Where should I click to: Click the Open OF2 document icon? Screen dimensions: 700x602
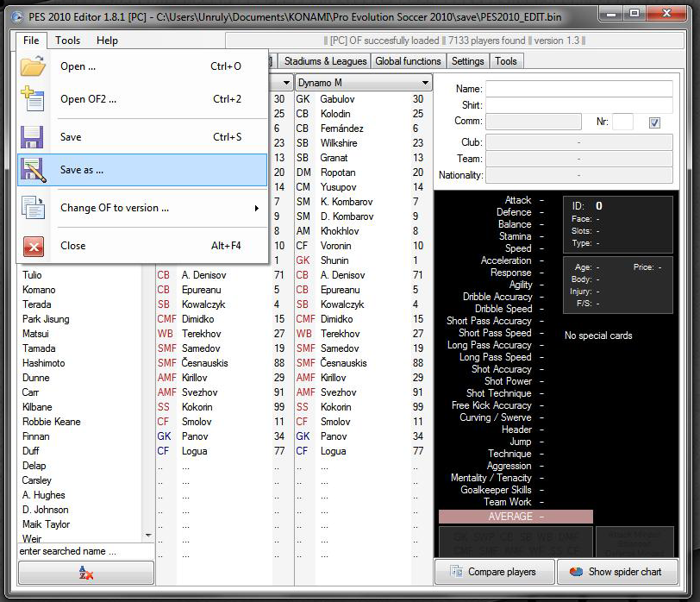click(x=33, y=98)
